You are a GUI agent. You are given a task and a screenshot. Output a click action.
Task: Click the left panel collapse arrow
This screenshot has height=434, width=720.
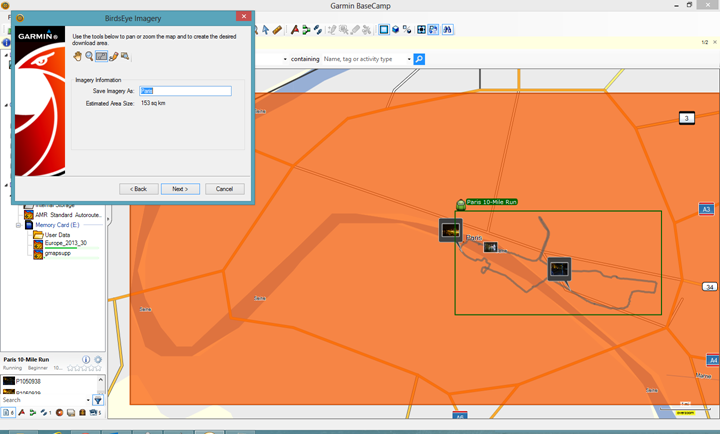point(109,220)
